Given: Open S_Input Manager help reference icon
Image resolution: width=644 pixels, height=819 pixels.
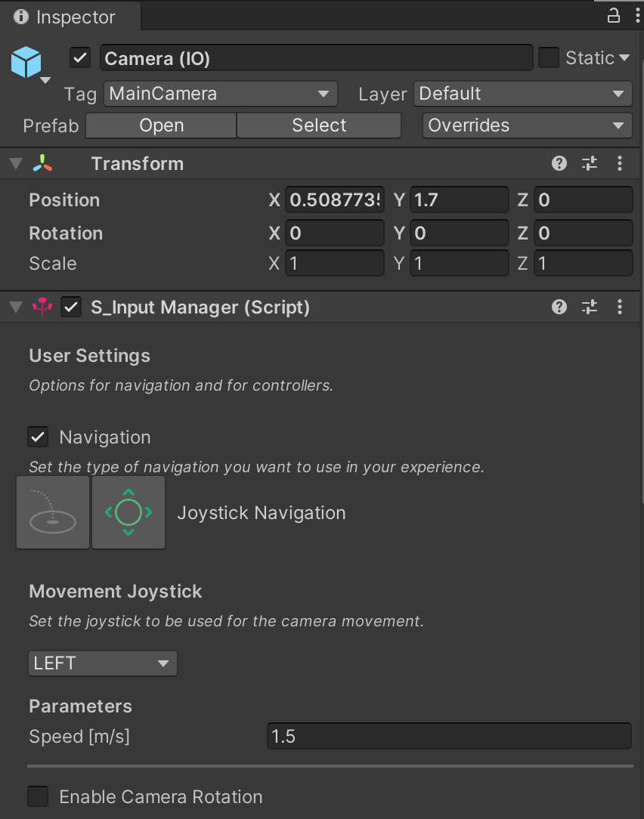Looking at the screenshot, I should [559, 307].
